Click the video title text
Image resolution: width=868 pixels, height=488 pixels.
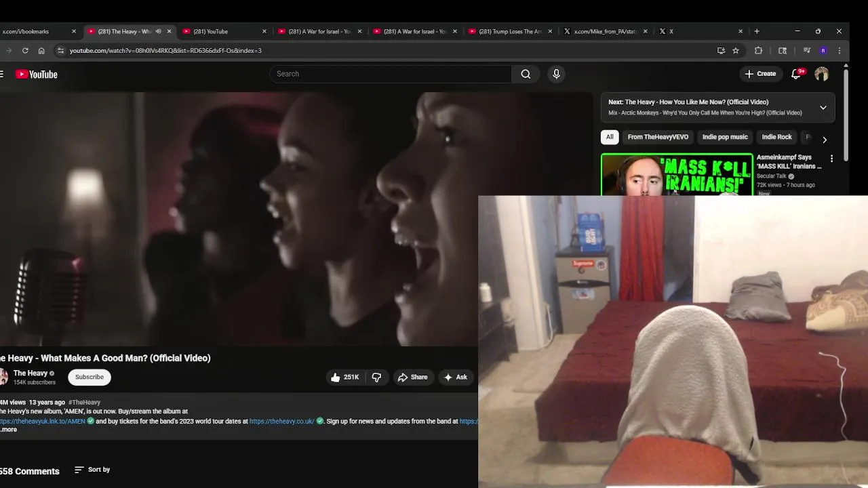pos(105,358)
